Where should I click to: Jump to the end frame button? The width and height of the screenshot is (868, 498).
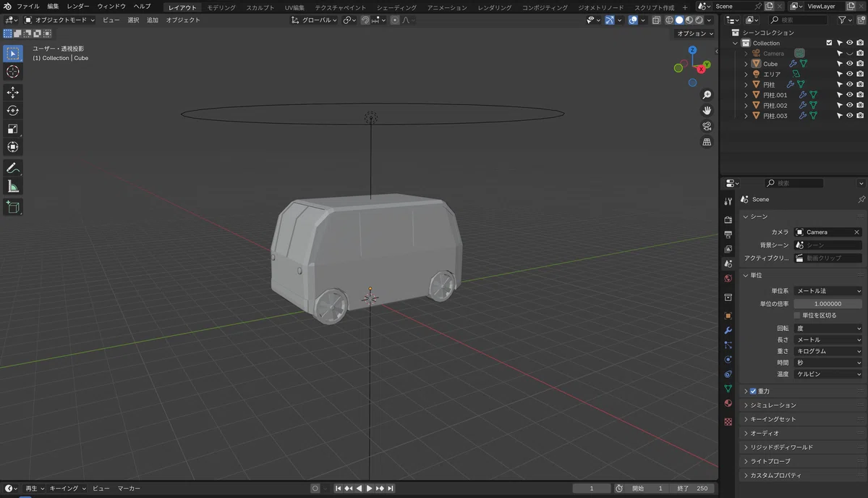[391, 489]
